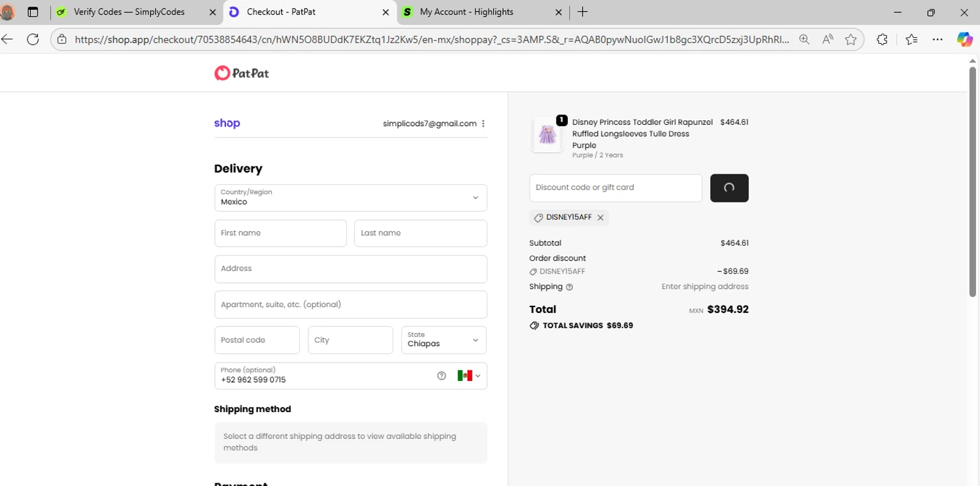Click the Discount code or gift card field
The width and height of the screenshot is (980, 486).
coord(615,187)
